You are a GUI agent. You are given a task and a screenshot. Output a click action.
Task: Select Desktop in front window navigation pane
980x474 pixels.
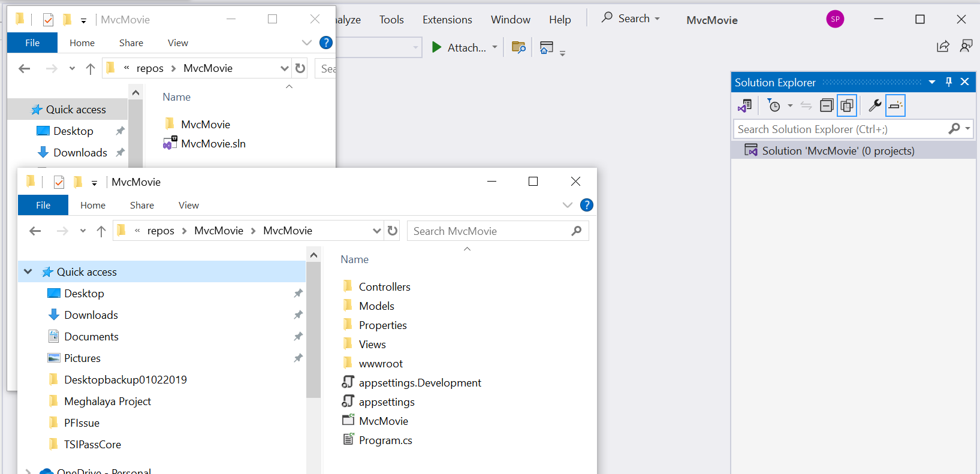click(x=83, y=293)
